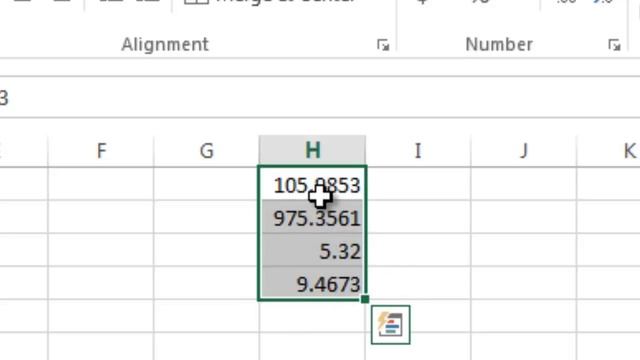Open the Quick Analysis button
Viewport: 640px width, 360px height.
click(x=391, y=324)
